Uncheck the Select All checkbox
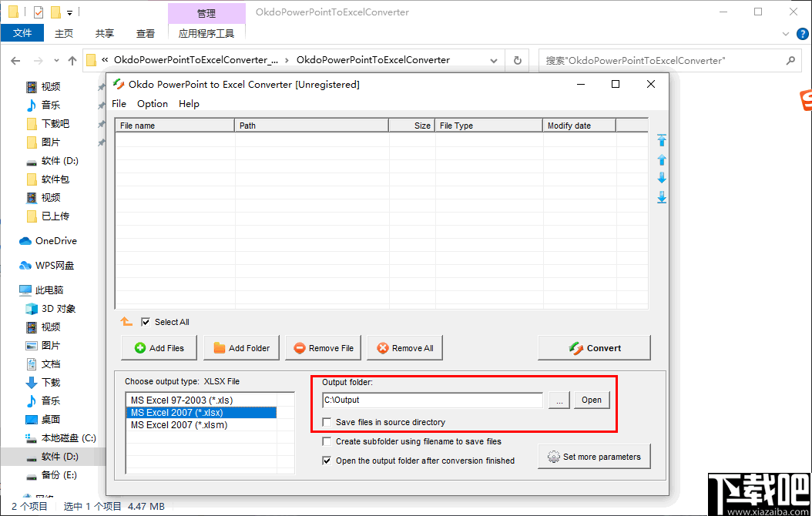 coord(145,322)
